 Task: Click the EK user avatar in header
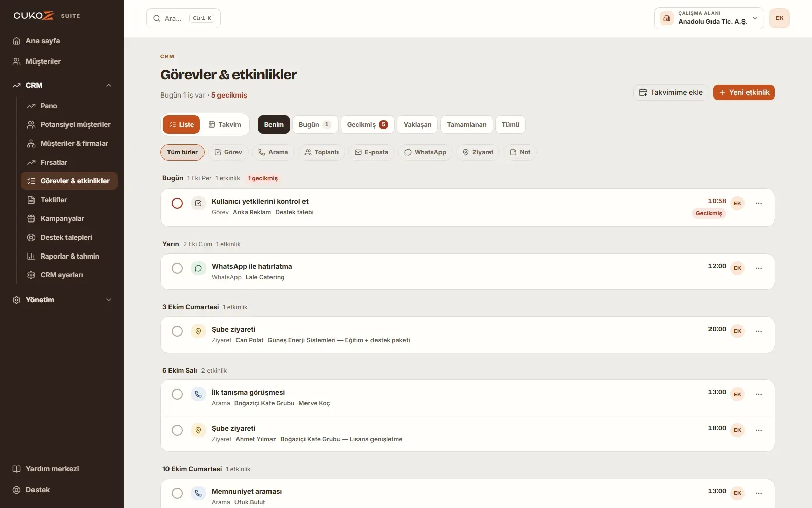coord(780,18)
